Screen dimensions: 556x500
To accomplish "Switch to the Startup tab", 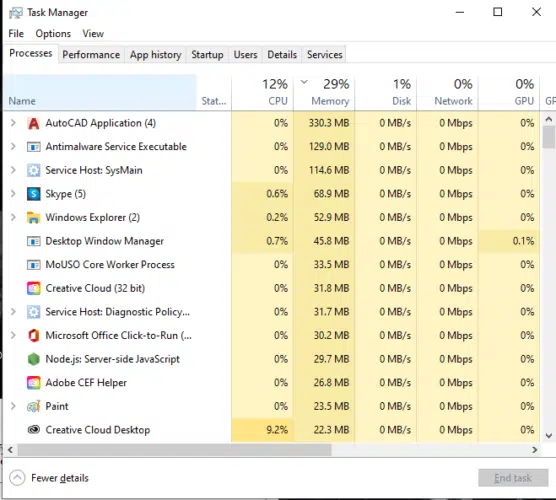I will [207, 55].
